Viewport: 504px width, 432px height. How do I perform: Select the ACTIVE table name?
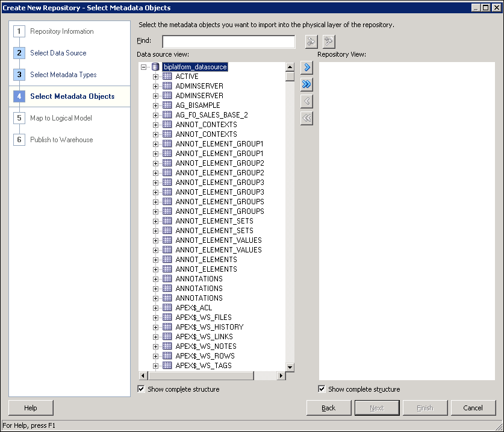tap(187, 77)
